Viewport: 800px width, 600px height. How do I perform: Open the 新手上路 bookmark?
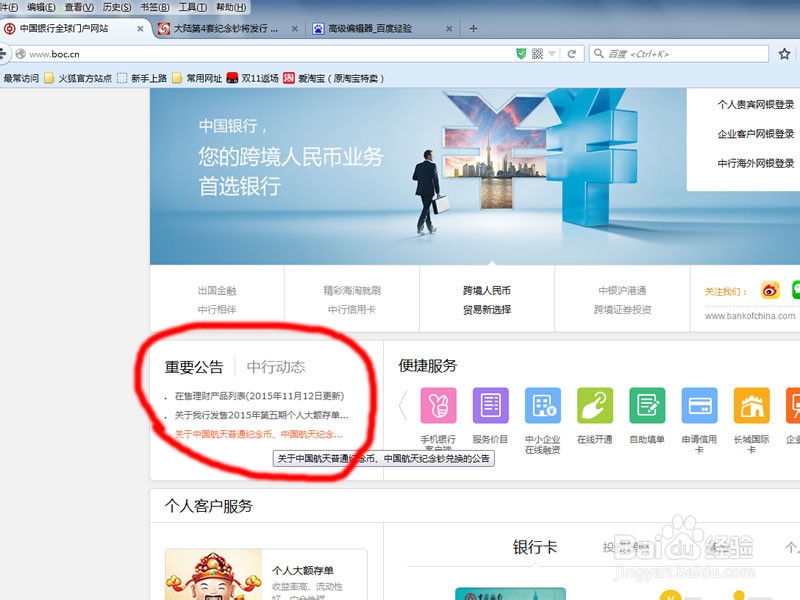(x=142, y=78)
